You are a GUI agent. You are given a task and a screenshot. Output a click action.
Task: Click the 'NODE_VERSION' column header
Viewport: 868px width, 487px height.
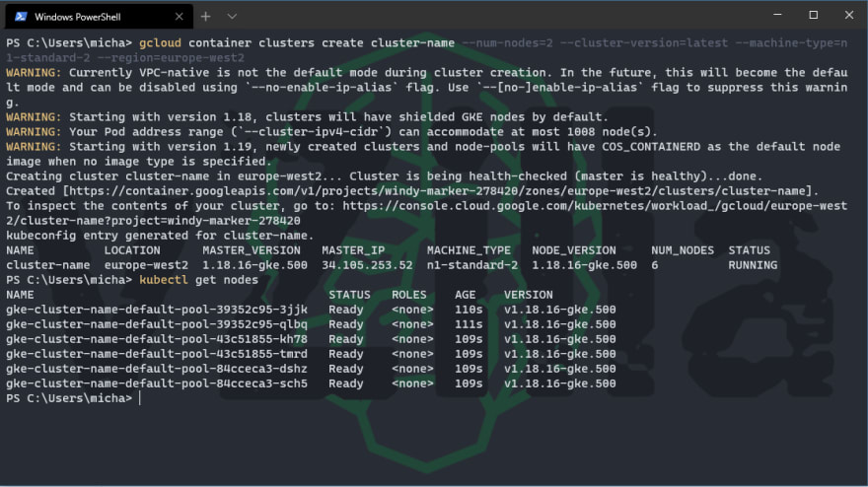click(x=573, y=250)
